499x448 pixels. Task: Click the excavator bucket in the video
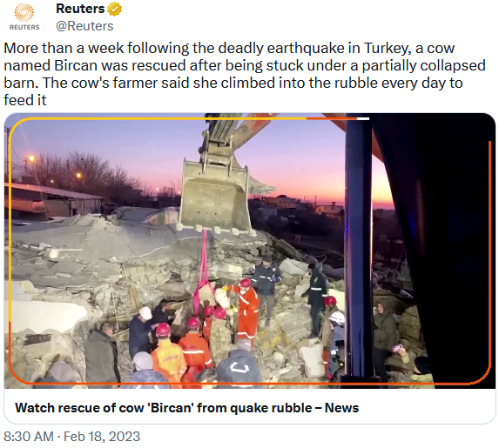click(216, 196)
